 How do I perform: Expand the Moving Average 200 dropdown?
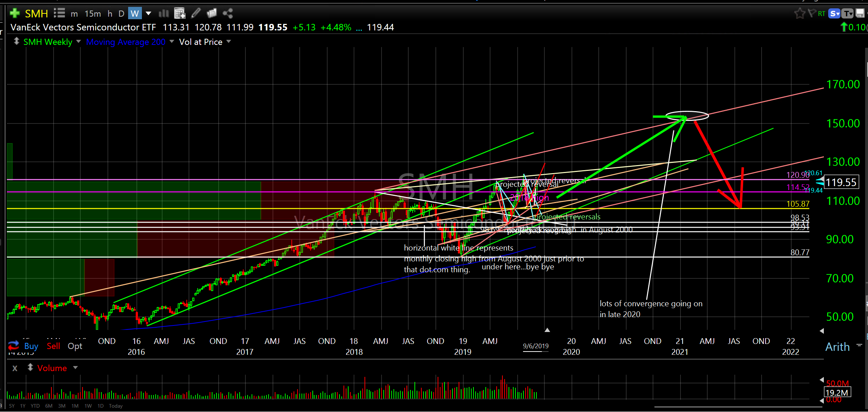172,42
